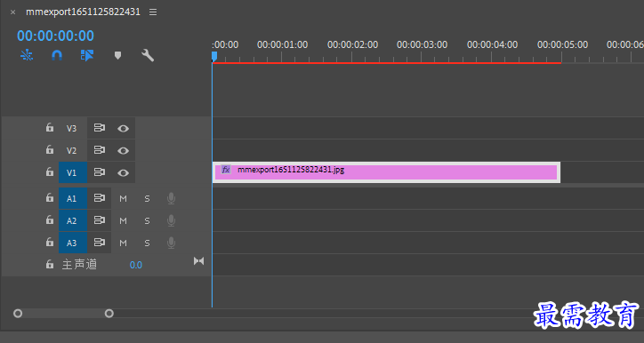This screenshot has width=644, height=343.
Task: Open the sequence panel menu icon
Action: [x=153, y=12]
